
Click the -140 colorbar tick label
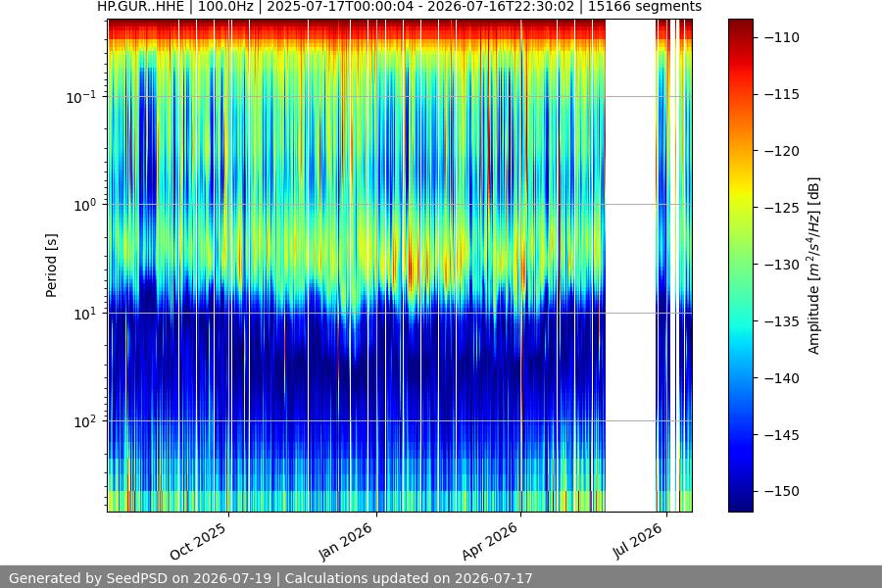782,378
